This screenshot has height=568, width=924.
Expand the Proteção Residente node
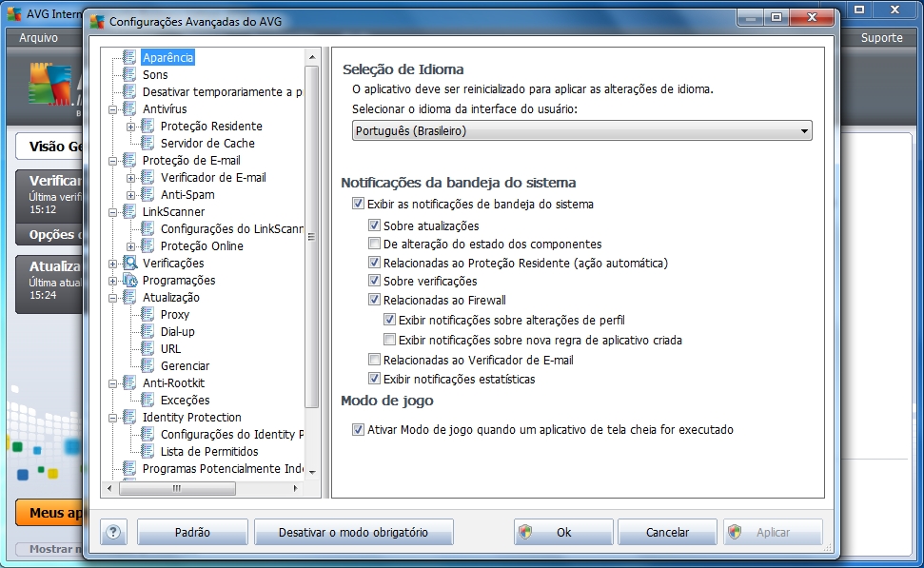130,127
